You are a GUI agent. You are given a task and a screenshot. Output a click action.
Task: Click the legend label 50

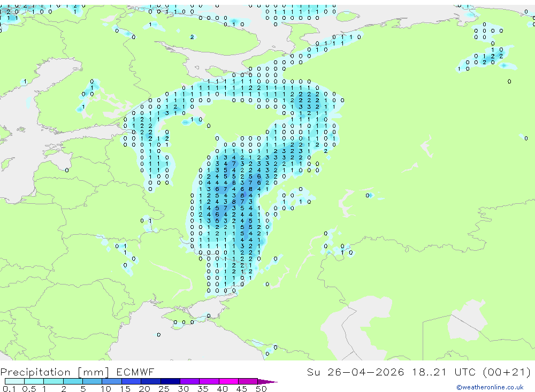262,389
